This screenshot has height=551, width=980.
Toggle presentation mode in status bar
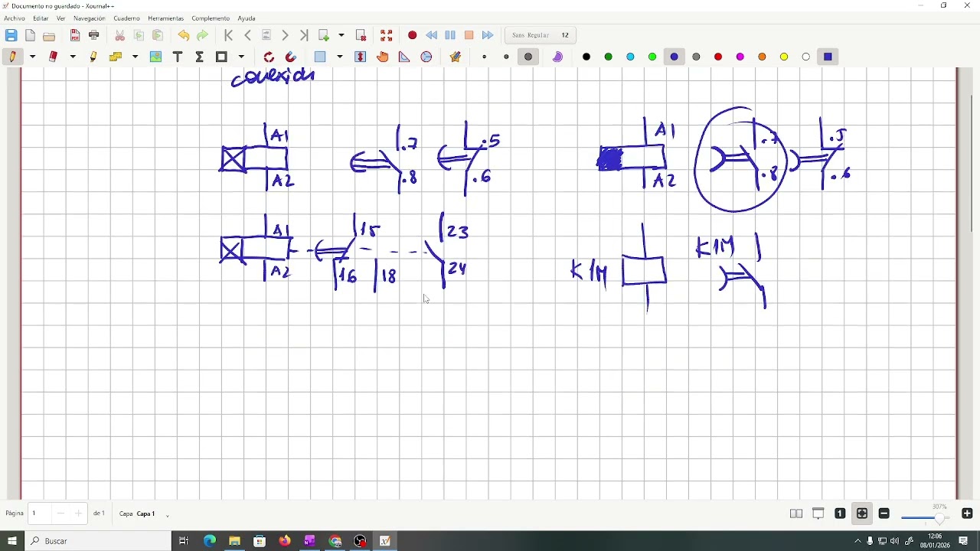click(x=819, y=514)
